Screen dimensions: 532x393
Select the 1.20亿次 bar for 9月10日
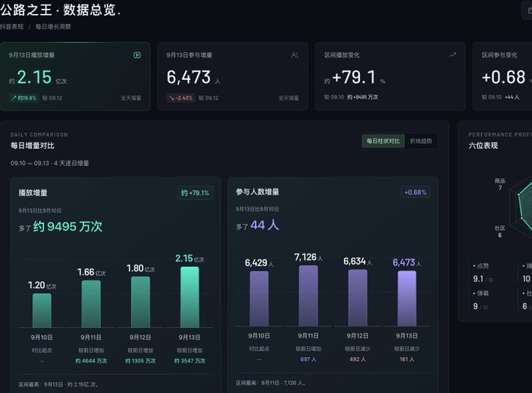[42, 310]
